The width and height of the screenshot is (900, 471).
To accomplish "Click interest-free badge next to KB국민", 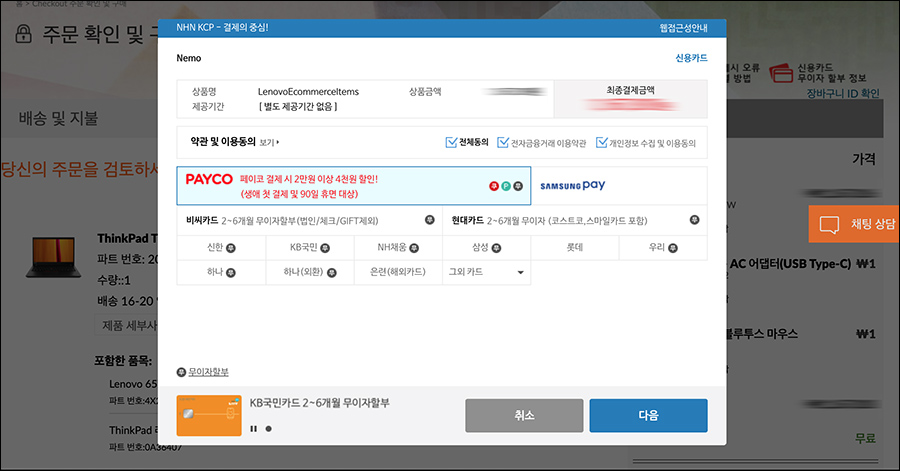I will coord(325,248).
